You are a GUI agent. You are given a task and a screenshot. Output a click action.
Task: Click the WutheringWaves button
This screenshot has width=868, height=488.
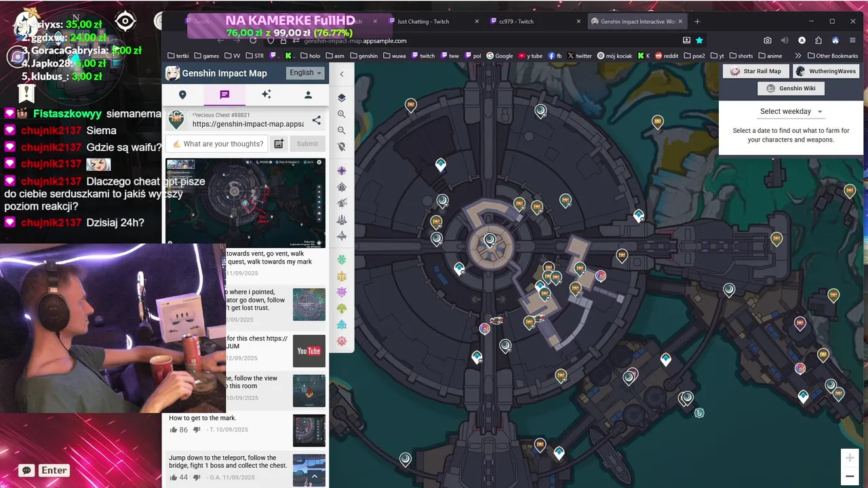click(x=826, y=71)
